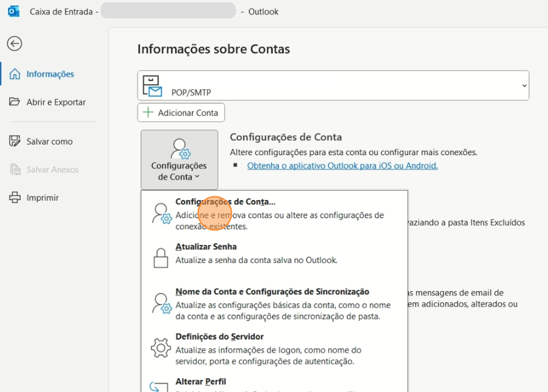Choose Atualizar Senha from the menu
This screenshot has height=392, width=548.
coord(206,247)
